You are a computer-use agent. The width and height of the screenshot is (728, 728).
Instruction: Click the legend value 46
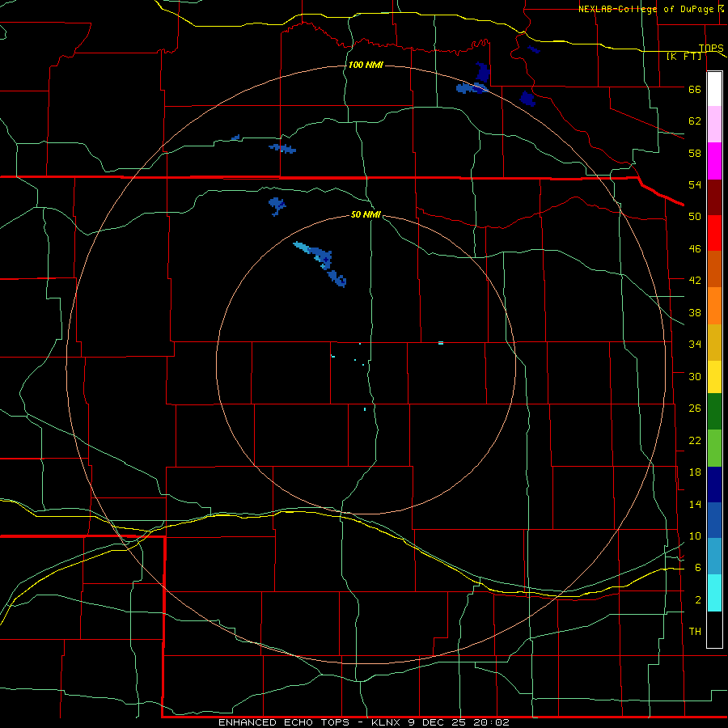point(695,248)
